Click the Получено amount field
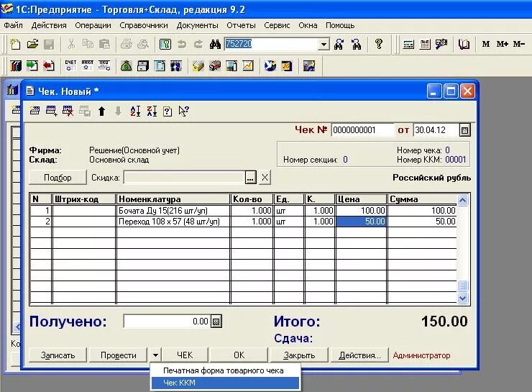The image size is (532, 392). (x=167, y=322)
